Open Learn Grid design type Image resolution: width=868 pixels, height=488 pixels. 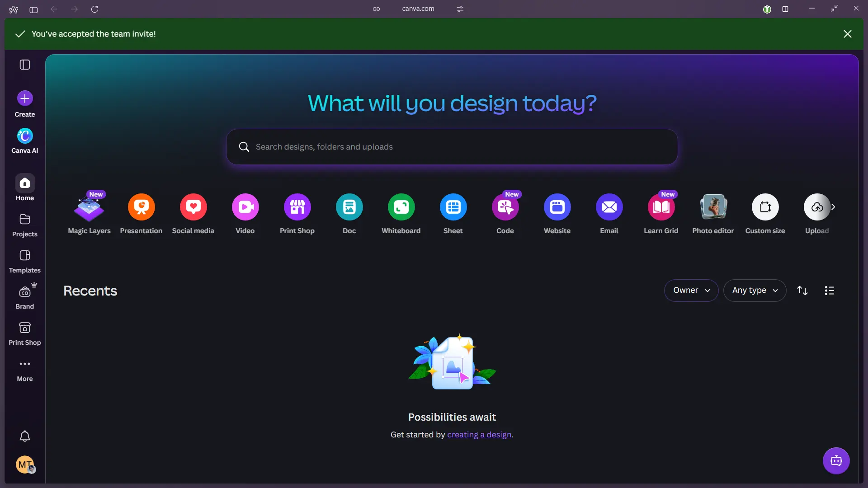(661, 213)
